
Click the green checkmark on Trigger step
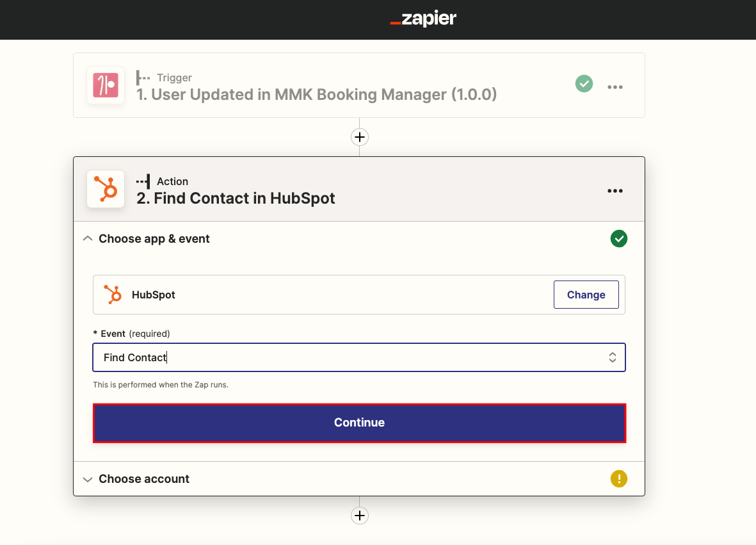click(584, 84)
